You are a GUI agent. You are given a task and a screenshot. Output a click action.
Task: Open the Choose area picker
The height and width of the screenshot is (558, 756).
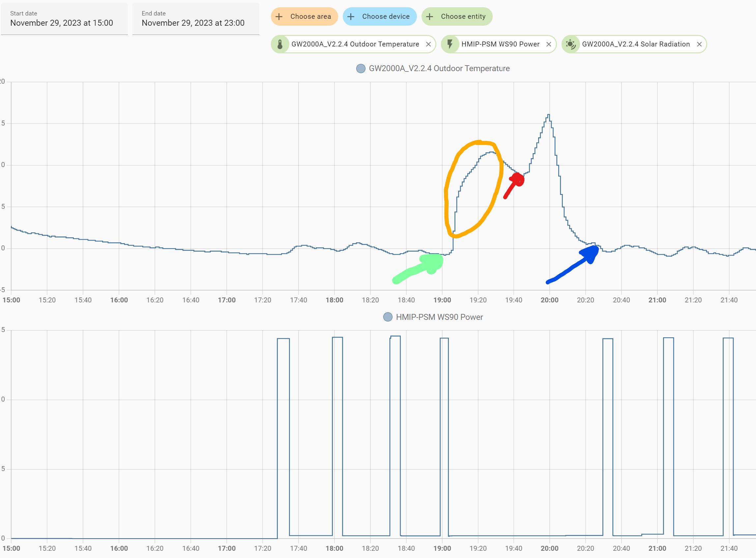(x=310, y=16)
